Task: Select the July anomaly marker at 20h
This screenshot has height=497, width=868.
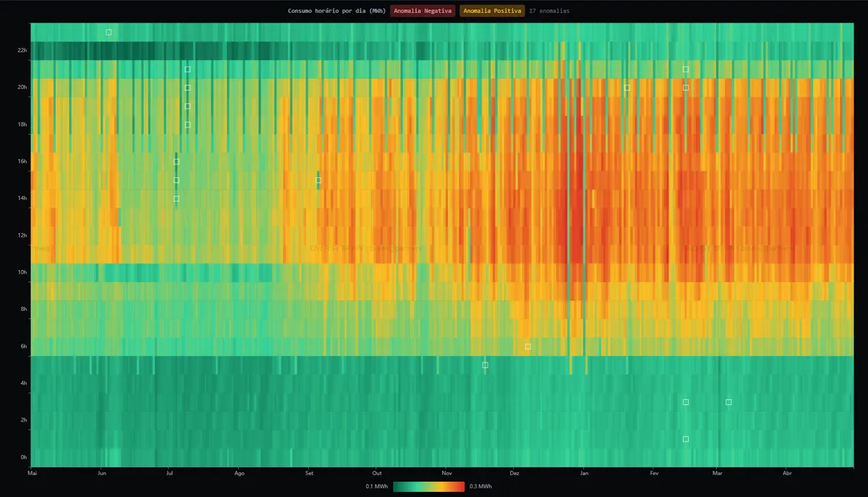Action: tap(187, 88)
